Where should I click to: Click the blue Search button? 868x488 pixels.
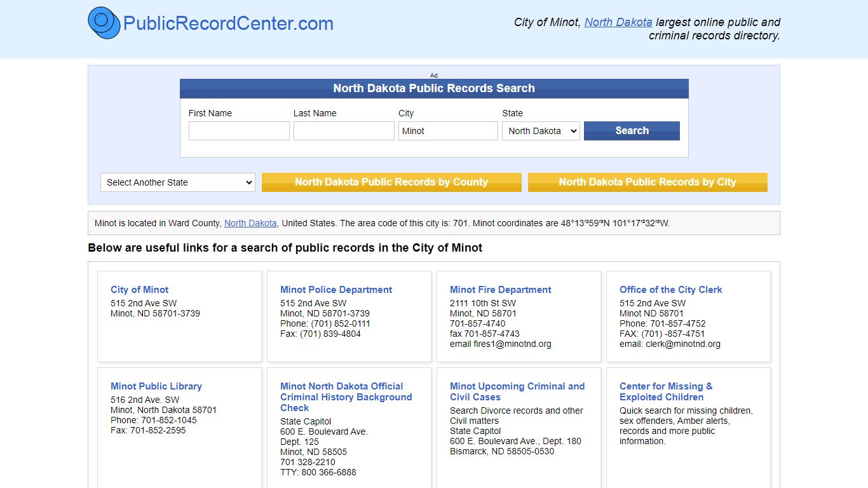click(x=632, y=131)
